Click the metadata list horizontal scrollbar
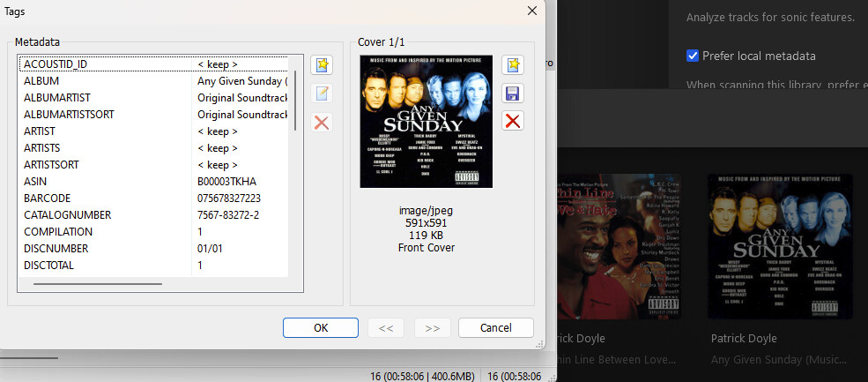Screen dimensions: 868x382 click(x=98, y=284)
